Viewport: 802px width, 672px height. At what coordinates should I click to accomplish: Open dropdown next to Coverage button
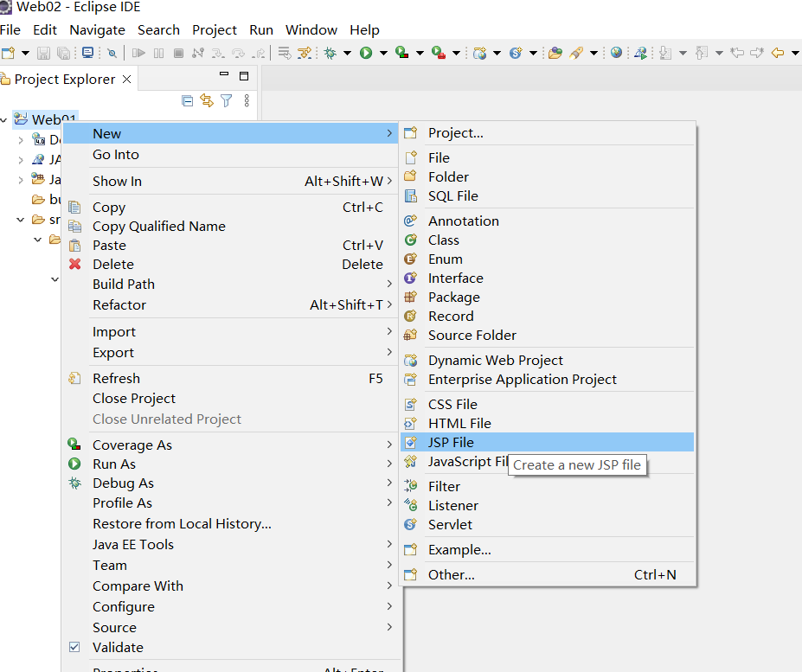[x=420, y=53]
